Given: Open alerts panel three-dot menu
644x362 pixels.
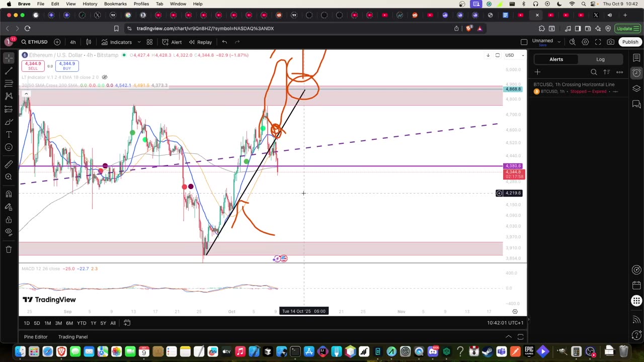Looking at the screenshot, I should tap(619, 72).
